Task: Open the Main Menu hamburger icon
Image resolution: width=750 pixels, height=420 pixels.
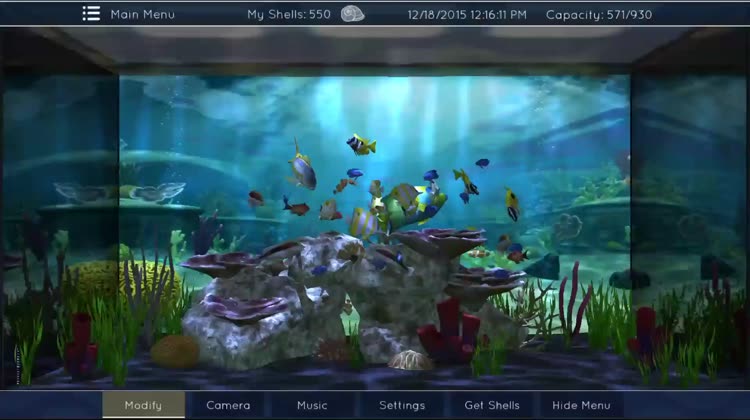Action: point(91,13)
